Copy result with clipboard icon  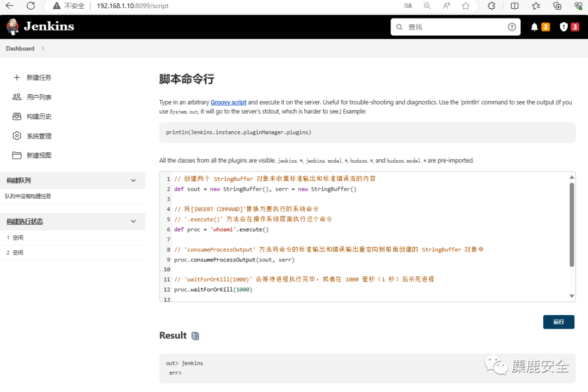tap(195, 336)
